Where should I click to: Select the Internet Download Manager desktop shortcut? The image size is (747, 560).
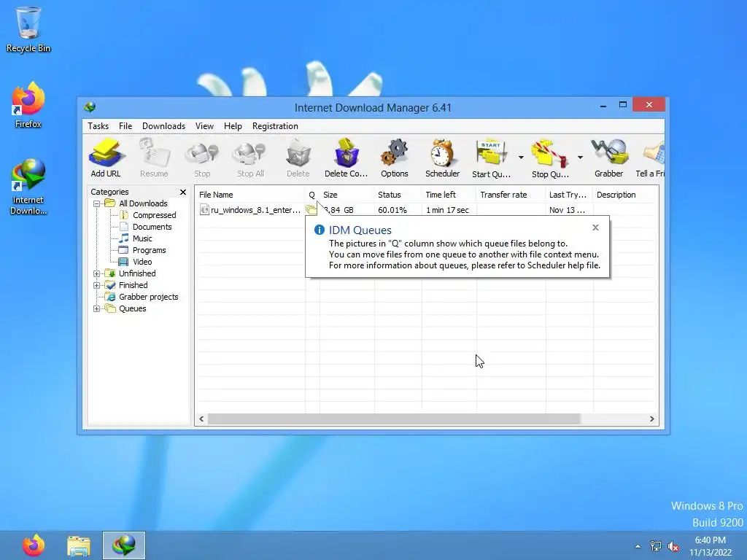pos(28,187)
